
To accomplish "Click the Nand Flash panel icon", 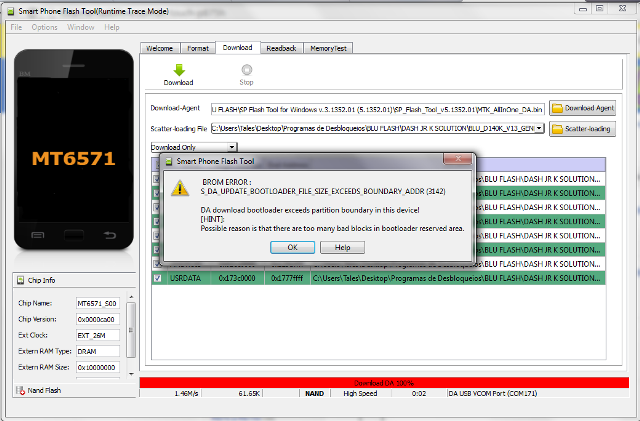I will click(20, 390).
